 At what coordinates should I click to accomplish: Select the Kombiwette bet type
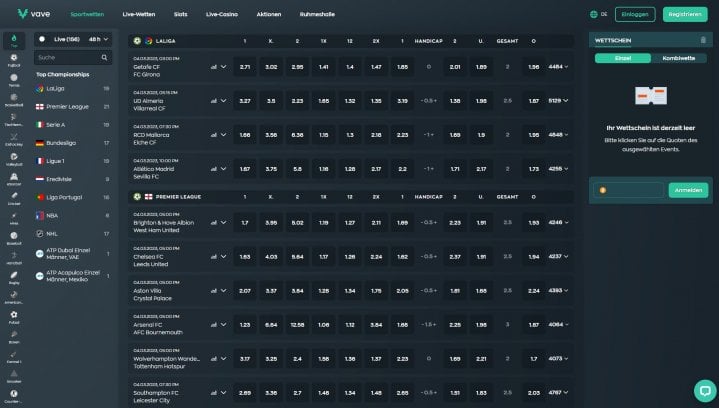[679, 58]
